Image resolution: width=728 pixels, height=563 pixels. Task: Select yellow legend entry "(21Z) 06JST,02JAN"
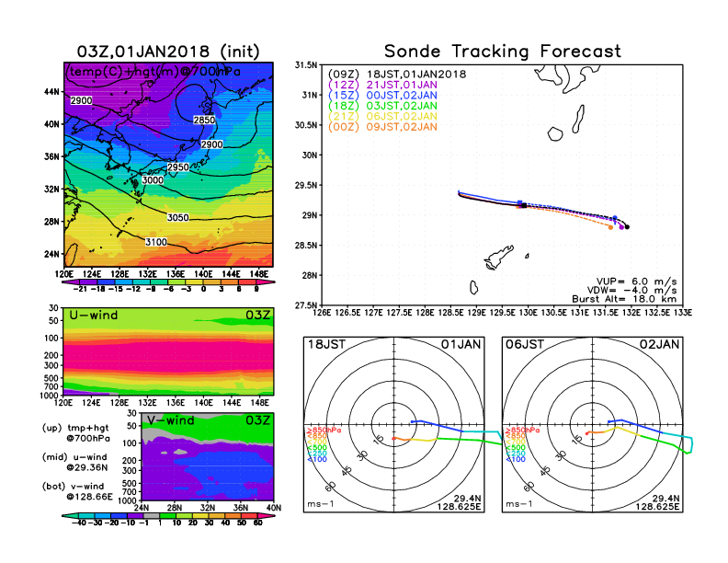pyautogui.click(x=382, y=116)
